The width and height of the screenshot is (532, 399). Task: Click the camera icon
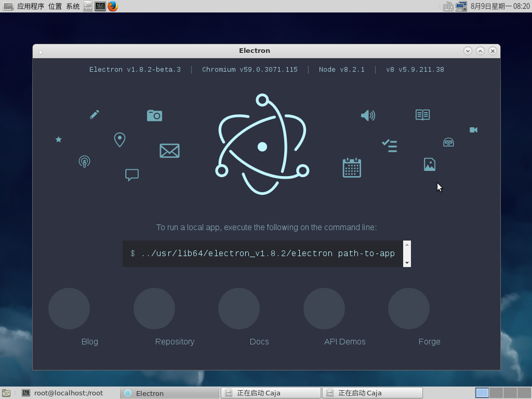154,115
